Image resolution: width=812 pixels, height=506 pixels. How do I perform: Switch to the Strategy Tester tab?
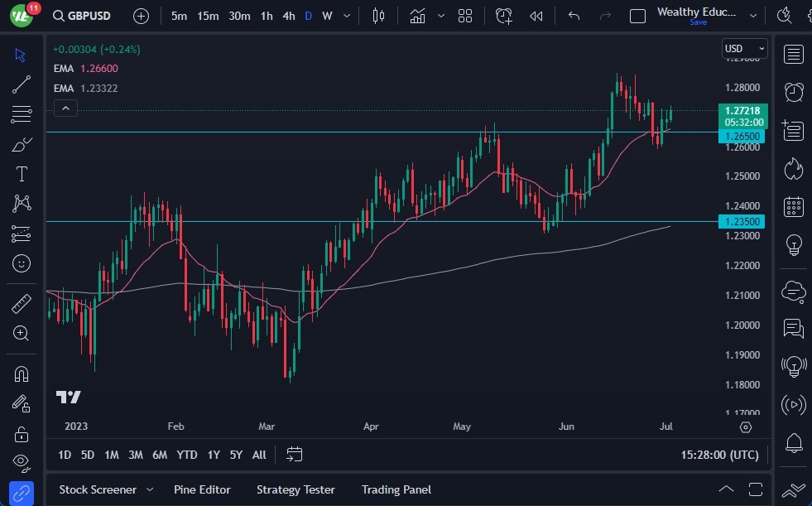[x=295, y=489]
